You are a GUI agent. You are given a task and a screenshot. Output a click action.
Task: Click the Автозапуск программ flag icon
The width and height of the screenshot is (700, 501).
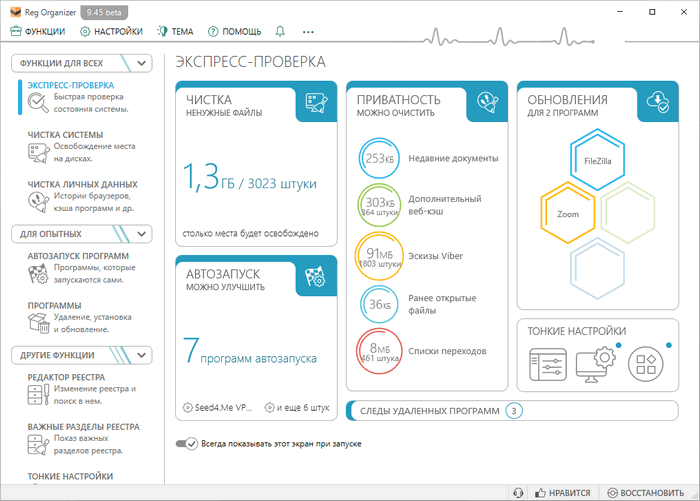(38, 274)
